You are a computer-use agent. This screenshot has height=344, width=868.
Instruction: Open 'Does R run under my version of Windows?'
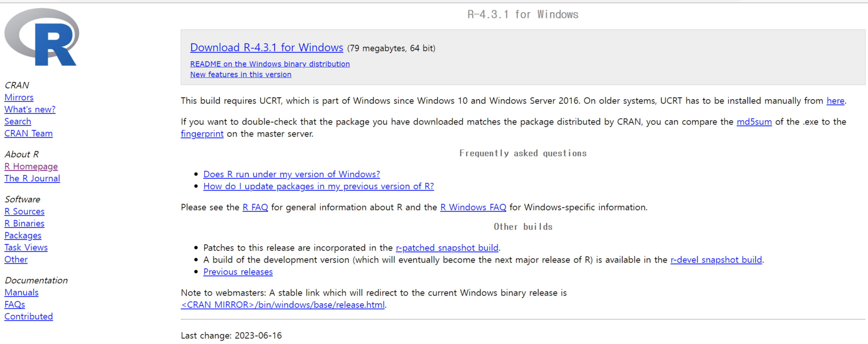pos(292,174)
